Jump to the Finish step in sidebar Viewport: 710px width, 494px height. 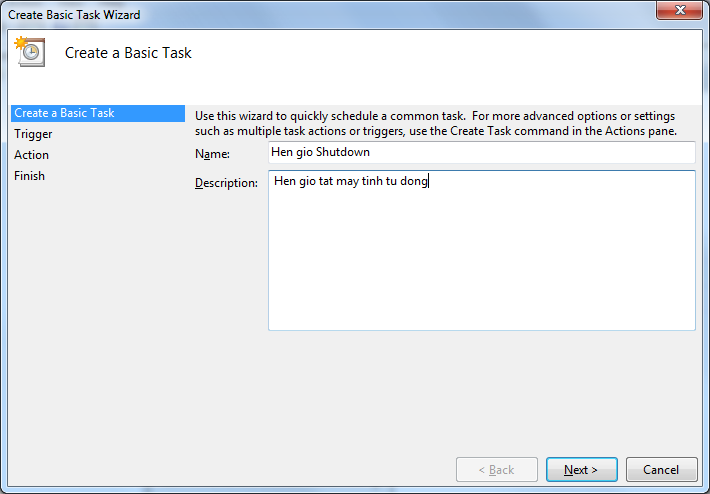[x=29, y=176]
